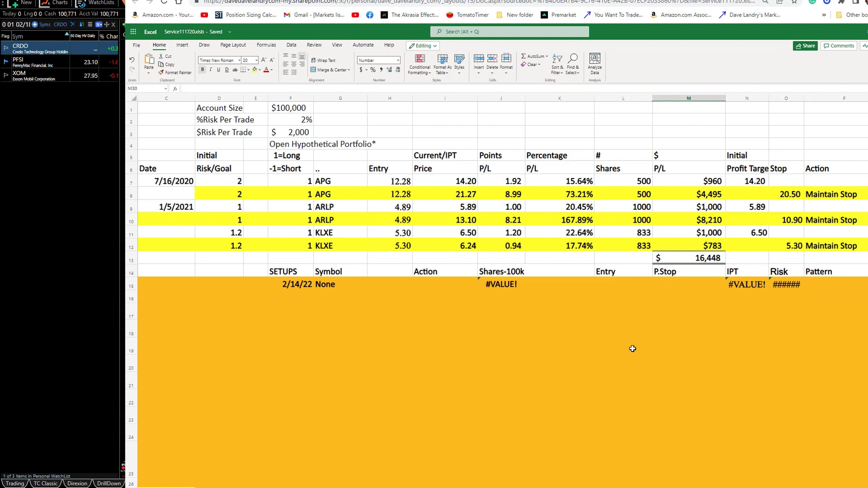868x488 pixels.
Task: Open the cell Styles gallery
Action: (459, 64)
